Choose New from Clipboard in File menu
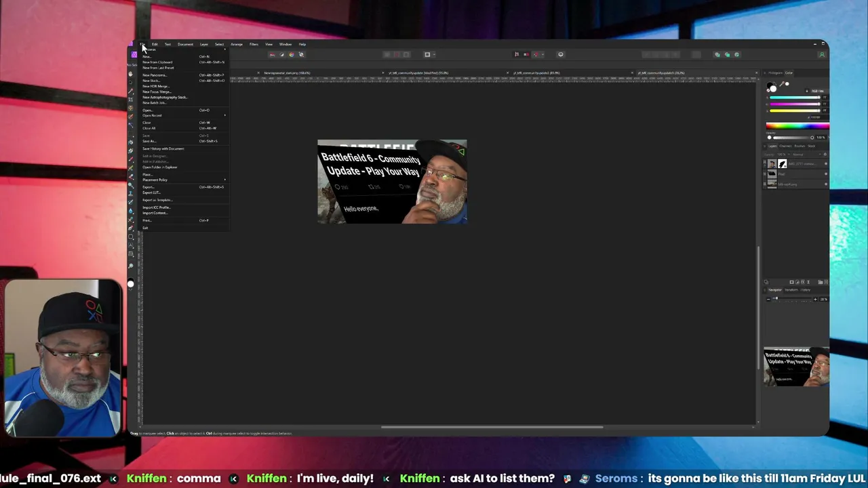 click(184, 62)
